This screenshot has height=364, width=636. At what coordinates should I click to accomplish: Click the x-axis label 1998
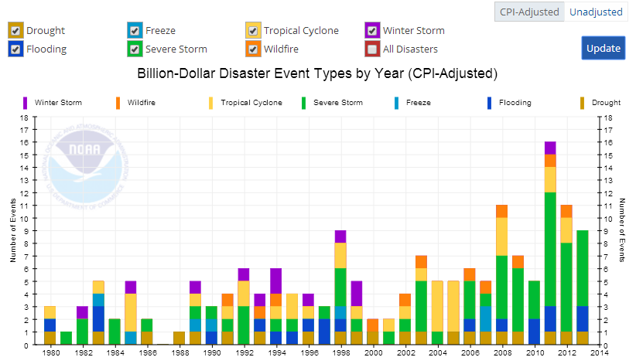(341, 353)
